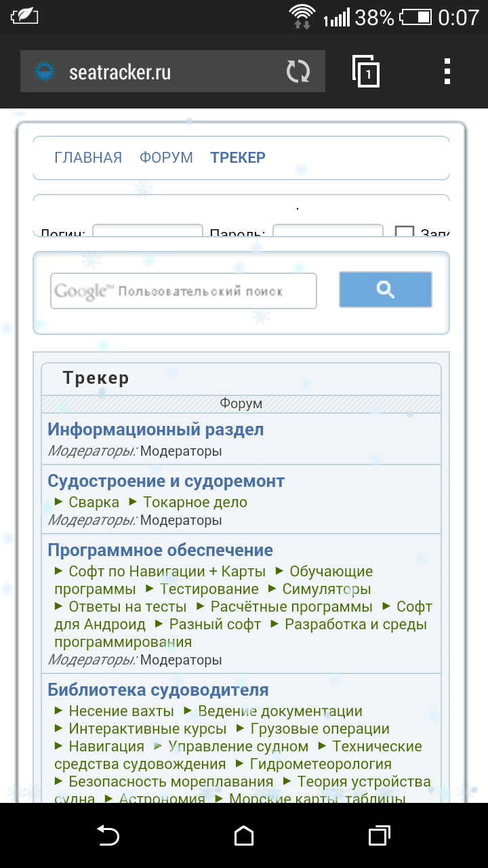Reload the page with the refresh icon
The height and width of the screenshot is (868, 488).
(x=298, y=72)
